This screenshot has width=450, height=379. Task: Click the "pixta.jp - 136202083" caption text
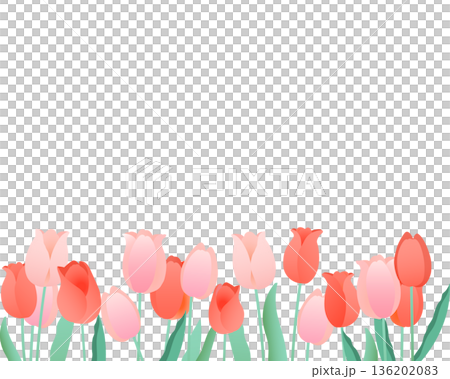click(x=375, y=370)
